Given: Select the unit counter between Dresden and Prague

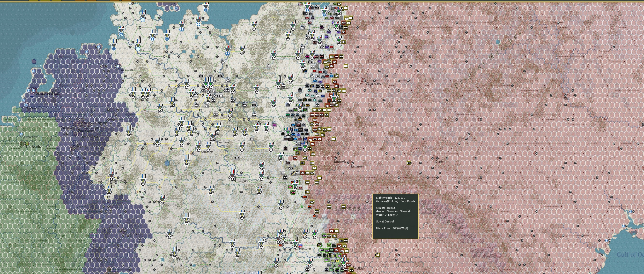Looking at the screenshot, I should tap(237, 158).
